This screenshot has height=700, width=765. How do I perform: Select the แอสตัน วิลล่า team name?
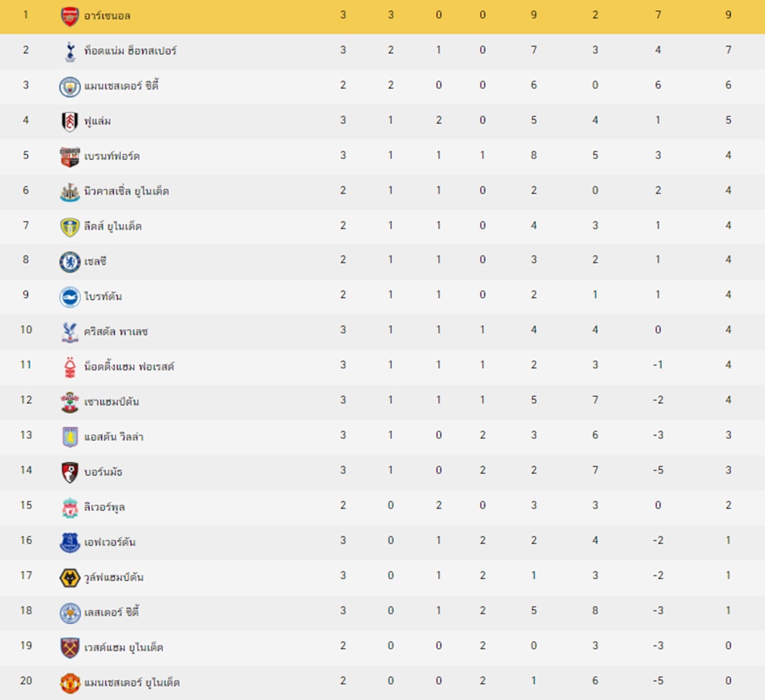[114, 437]
